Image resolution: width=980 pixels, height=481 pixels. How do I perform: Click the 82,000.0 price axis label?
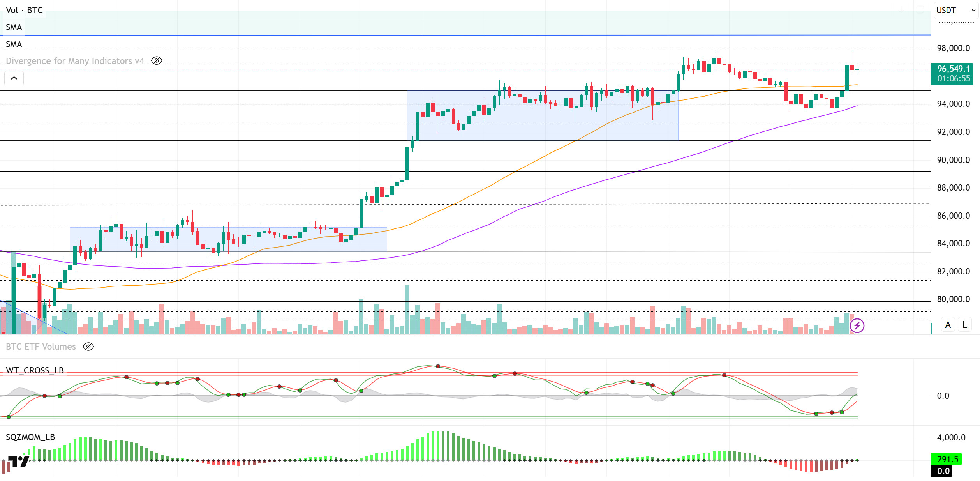954,272
